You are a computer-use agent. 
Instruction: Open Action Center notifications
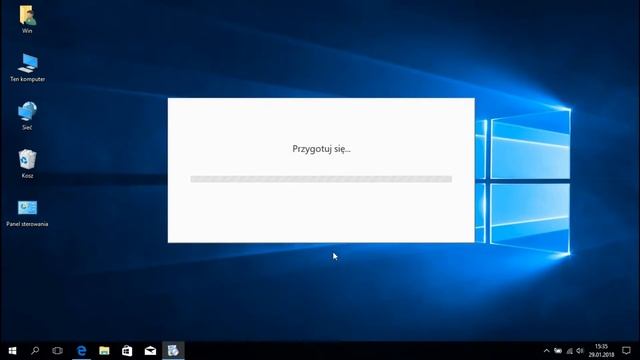click(x=626, y=351)
